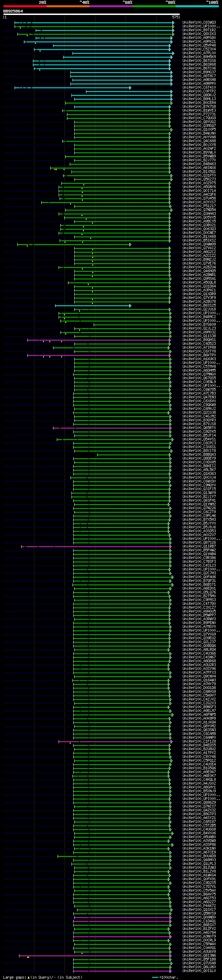The width and height of the screenshot is (222, 980).
Task: Click the purple alignment bar for B9QHS1
Action: [100, 340]
